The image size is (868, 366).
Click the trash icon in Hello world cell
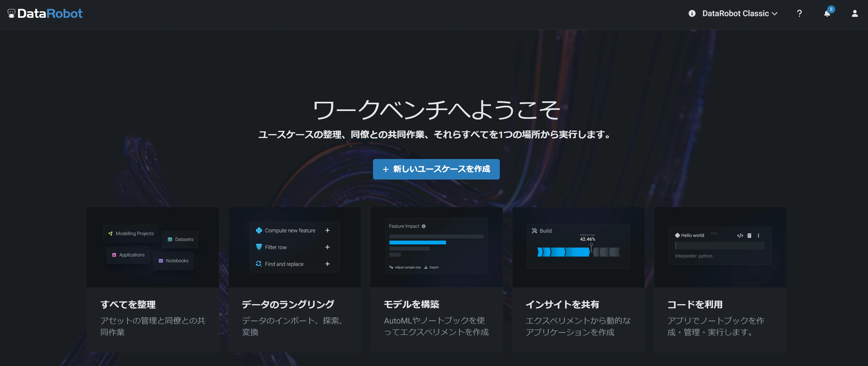click(750, 235)
